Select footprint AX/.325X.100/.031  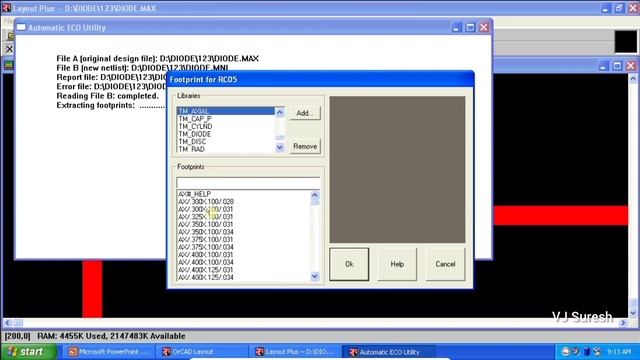[x=244, y=217]
